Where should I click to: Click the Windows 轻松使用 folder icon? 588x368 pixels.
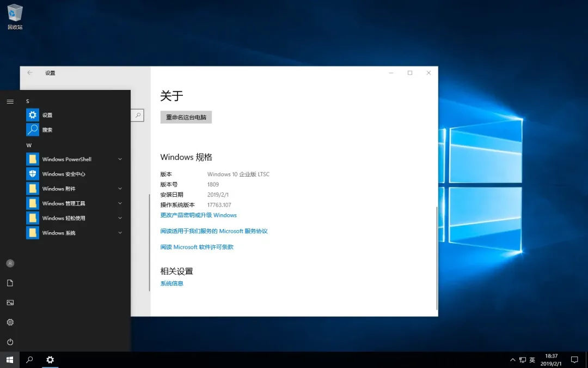pos(33,218)
